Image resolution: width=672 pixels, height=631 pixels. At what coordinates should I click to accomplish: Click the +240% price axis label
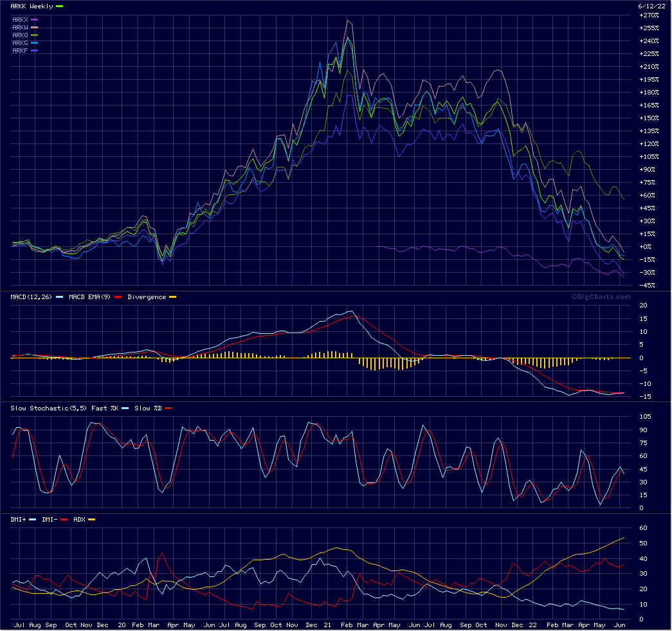coord(649,41)
